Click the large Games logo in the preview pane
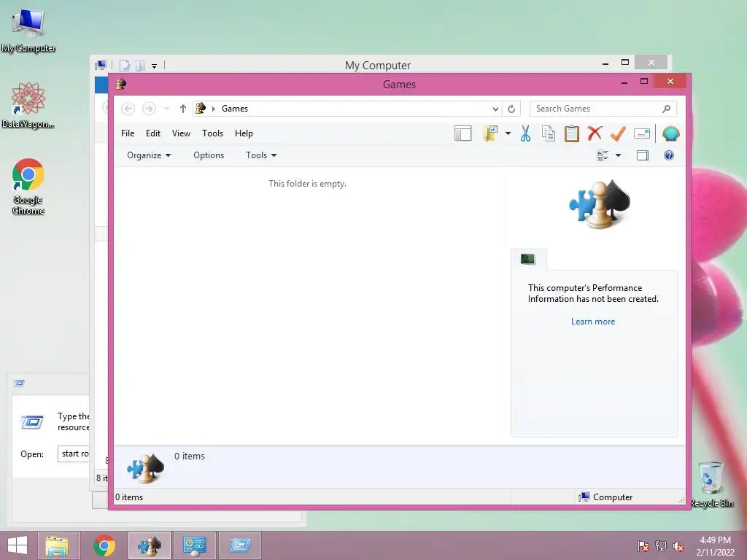 click(600, 204)
